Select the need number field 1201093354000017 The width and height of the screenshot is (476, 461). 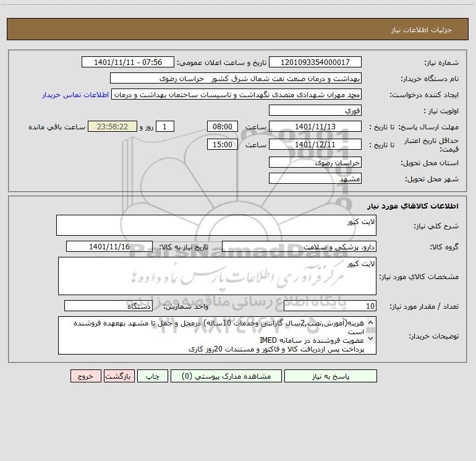click(315, 62)
